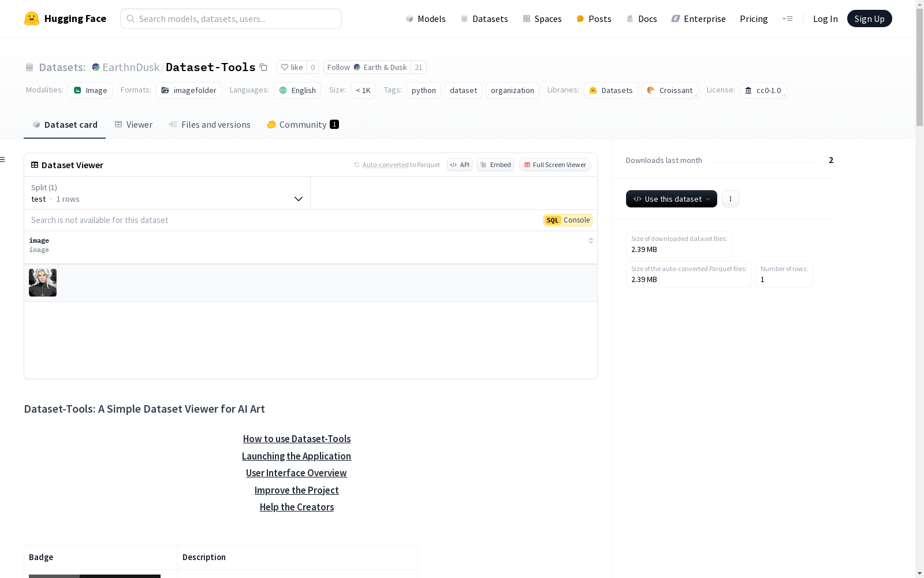Click the Image modality tag

[x=90, y=90]
